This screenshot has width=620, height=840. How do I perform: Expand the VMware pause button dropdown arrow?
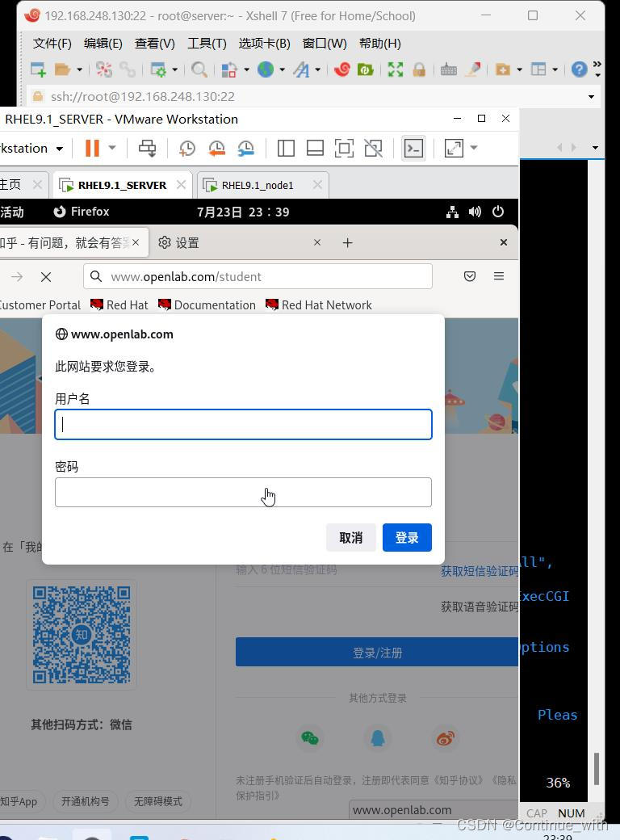point(112,148)
